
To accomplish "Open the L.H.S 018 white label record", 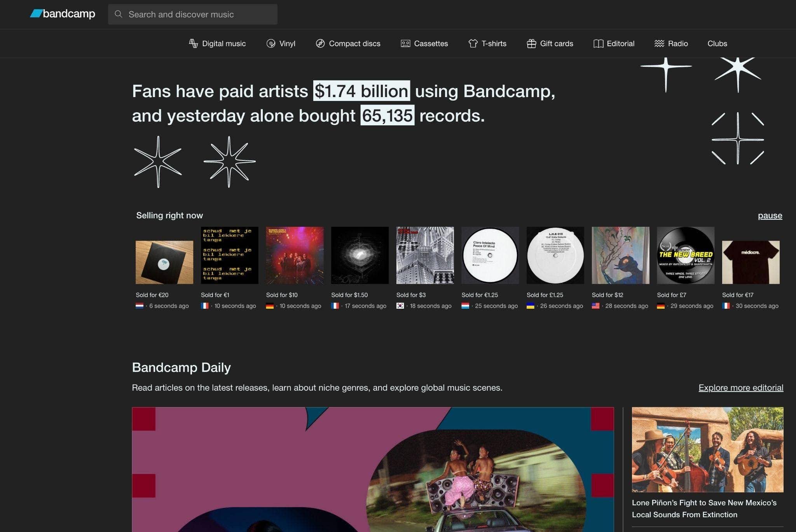I will coord(555,256).
